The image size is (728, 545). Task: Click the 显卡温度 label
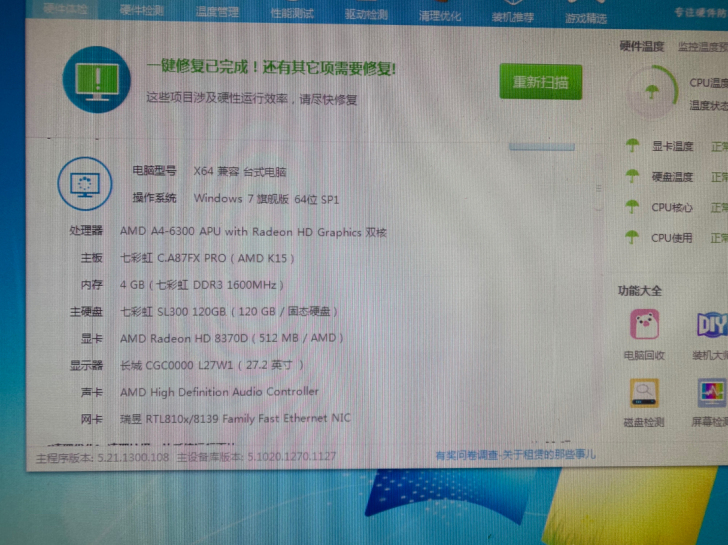(x=672, y=146)
